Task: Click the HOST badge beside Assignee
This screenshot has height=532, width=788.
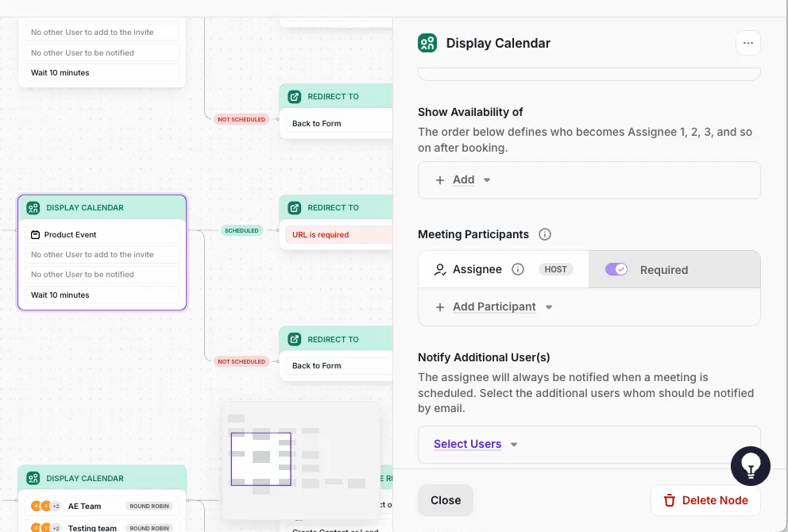Action: pyautogui.click(x=555, y=269)
